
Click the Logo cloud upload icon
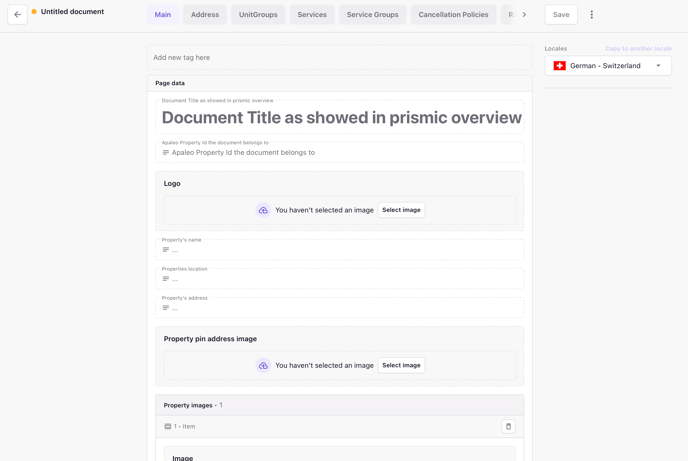coord(263,210)
